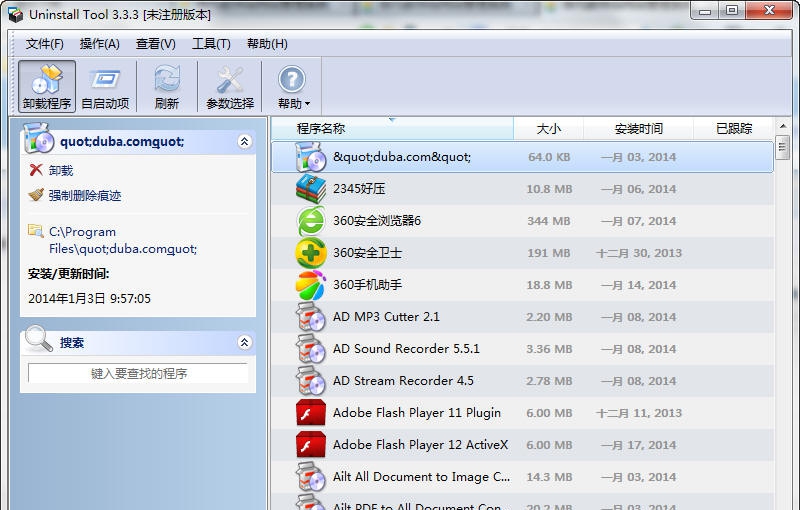Click the 十二月 11, 2013 date cell
The width and height of the screenshot is (800, 510).
click(x=639, y=413)
